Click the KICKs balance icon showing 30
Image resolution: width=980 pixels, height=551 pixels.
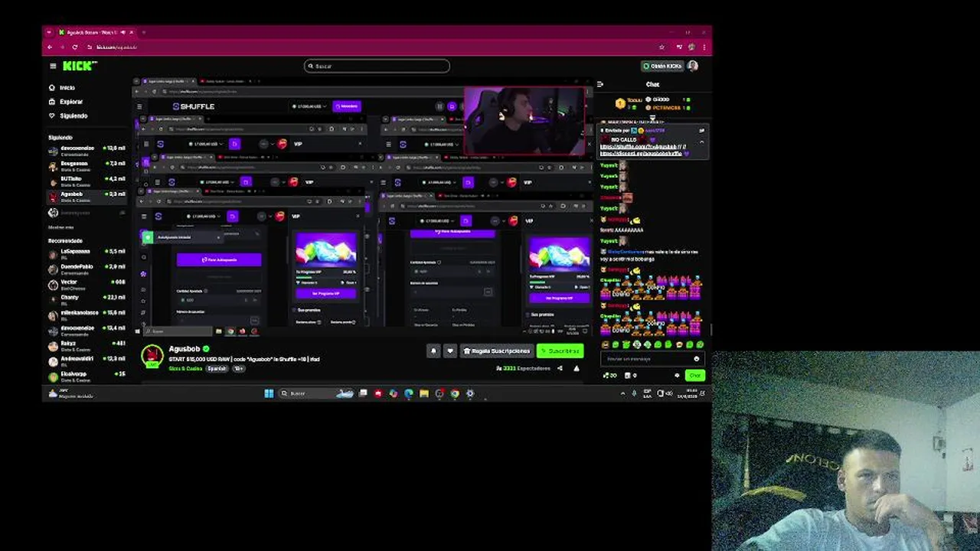[x=609, y=376]
